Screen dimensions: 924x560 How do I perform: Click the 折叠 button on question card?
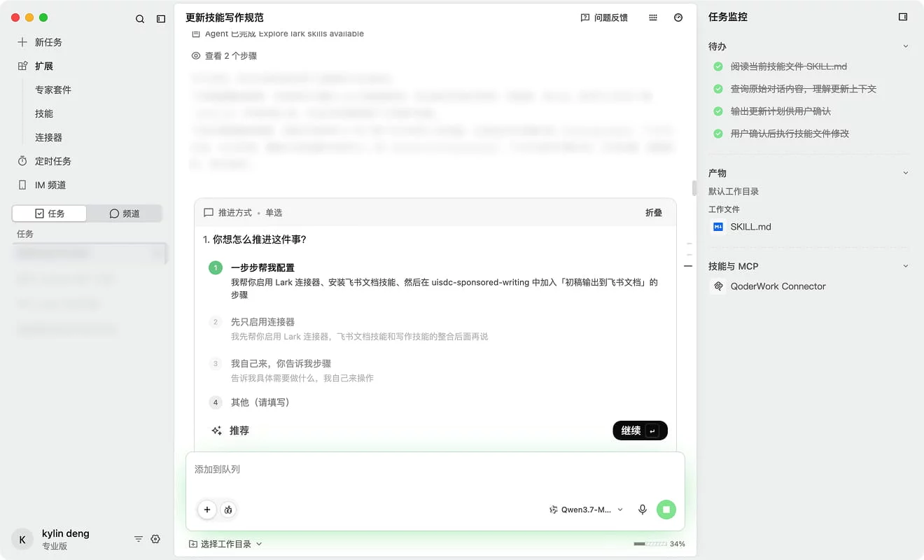coord(654,213)
